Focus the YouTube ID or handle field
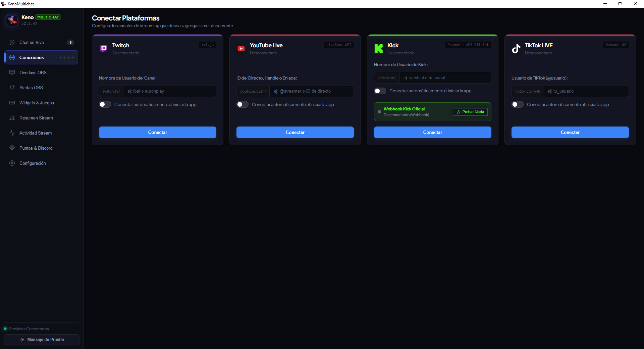Viewport: 644px width, 349px height. point(312,91)
